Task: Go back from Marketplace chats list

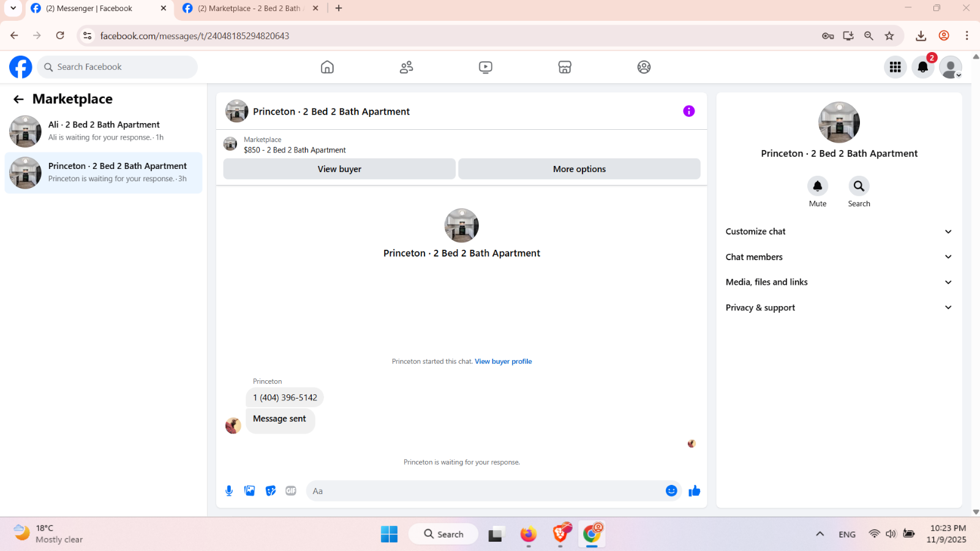Action: (x=19, y=99)
